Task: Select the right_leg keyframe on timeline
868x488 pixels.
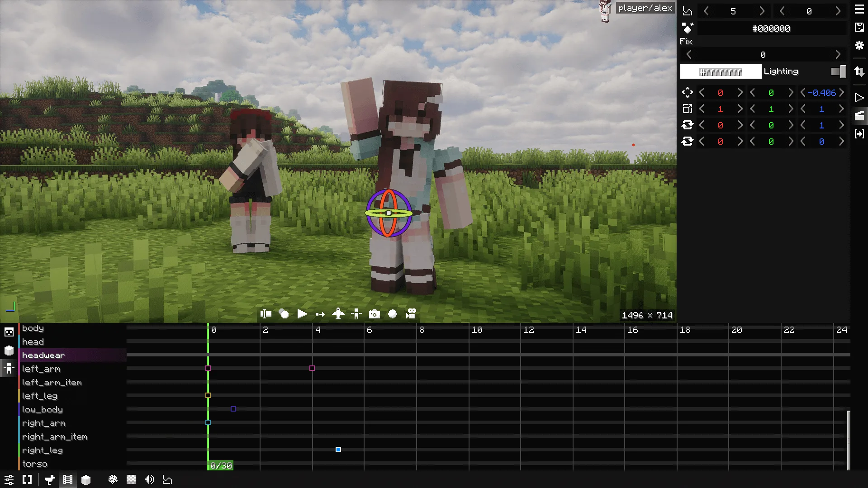Action: (338, 450)
